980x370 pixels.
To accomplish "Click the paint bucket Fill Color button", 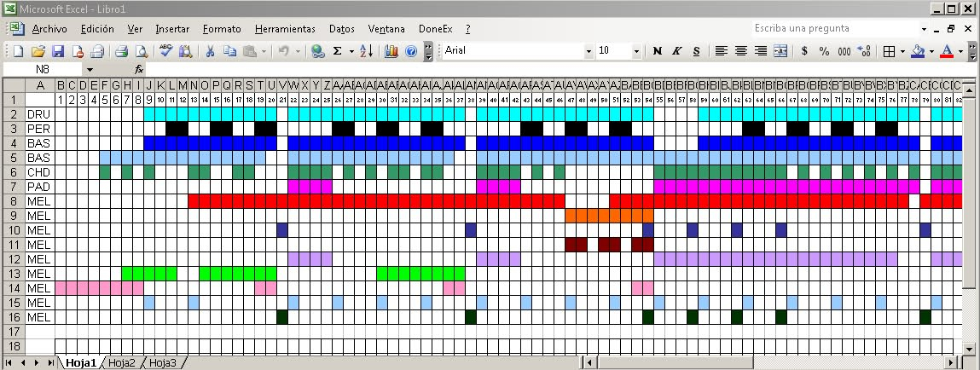I will point(918,51).
